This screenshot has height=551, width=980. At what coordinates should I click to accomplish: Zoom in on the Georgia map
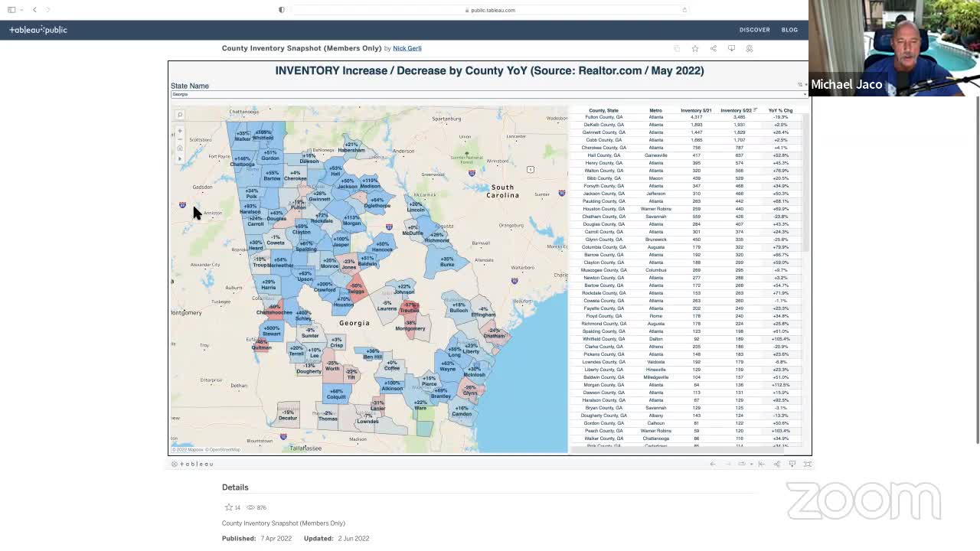coord(180,131)
